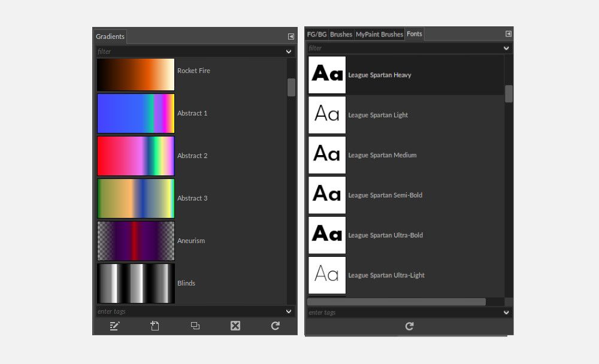Click the gradients filter text field
Screen dimensions: 599x364
coord(190,51)
